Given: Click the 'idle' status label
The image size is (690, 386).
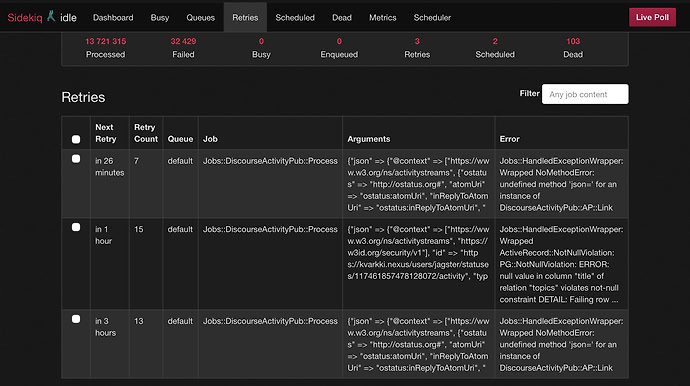Looking at the screenshot, I should pos(68,18).
